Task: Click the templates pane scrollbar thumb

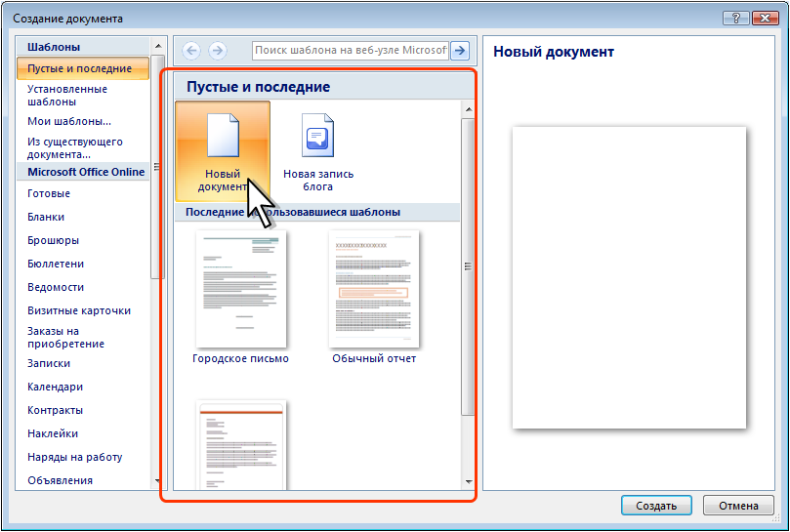Action: click(469, 267)
